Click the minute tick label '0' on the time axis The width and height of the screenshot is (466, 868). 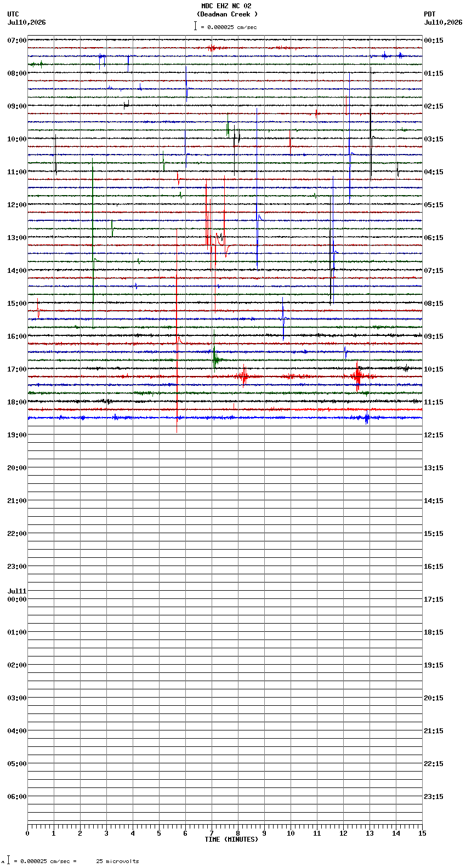(x=27, y=833)
